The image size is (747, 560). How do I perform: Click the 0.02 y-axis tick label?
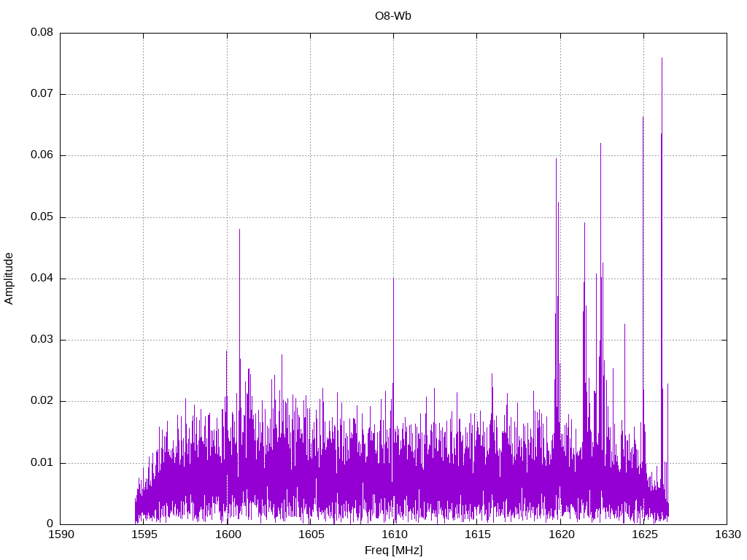coord(42,401)
